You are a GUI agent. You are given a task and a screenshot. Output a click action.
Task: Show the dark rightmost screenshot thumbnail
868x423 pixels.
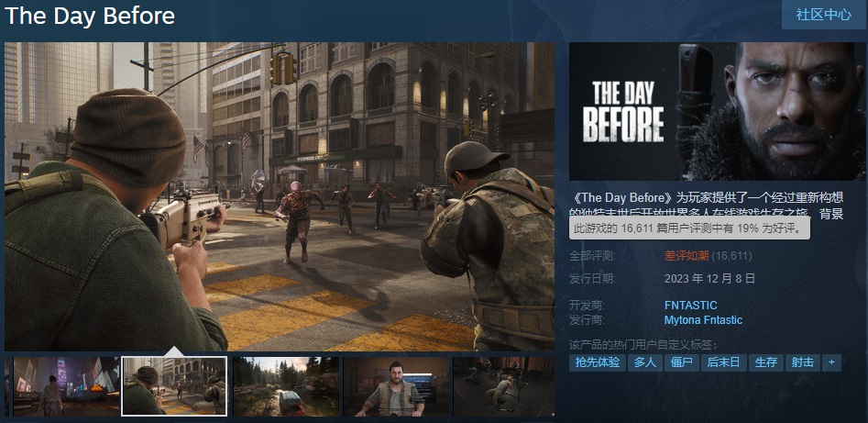tap(504, 386)
